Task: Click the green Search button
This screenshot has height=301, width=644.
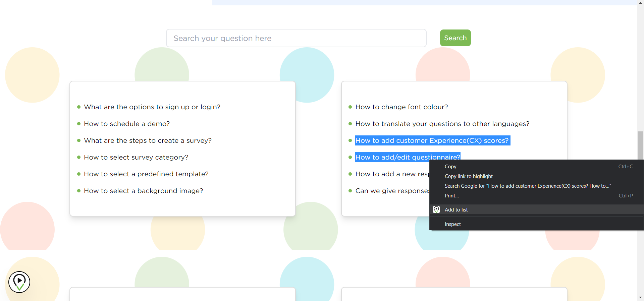Action: (x=455, y=38)
